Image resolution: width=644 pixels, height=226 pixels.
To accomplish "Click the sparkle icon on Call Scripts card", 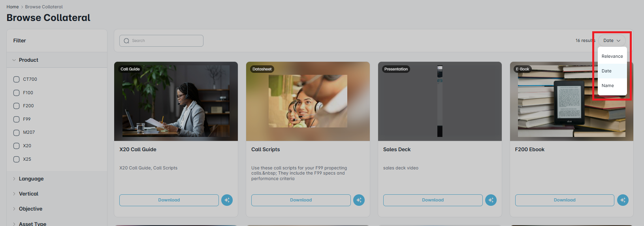I will point(359,200).
